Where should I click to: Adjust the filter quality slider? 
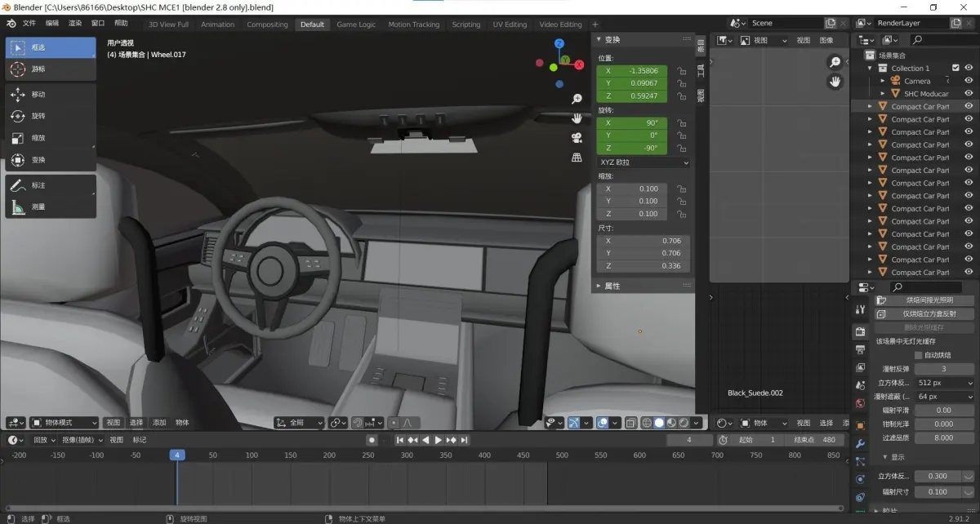[x=943, y=438]
